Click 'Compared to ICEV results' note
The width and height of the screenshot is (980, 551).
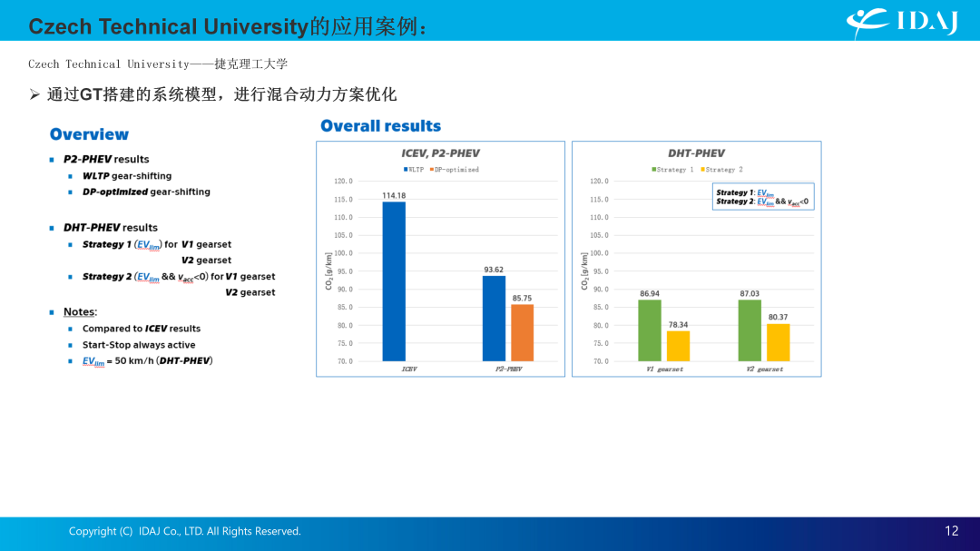[x=142, y=329]
